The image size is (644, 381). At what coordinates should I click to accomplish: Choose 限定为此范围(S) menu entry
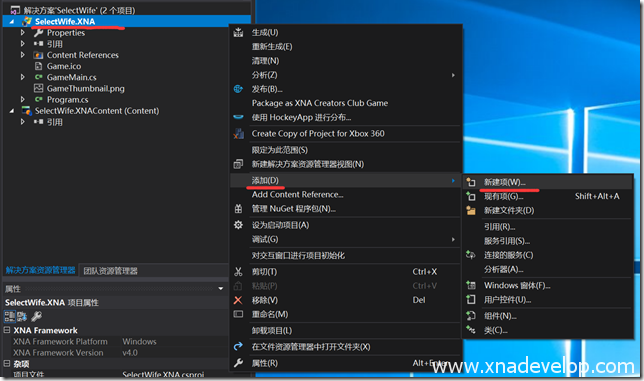tap(345, 150)
